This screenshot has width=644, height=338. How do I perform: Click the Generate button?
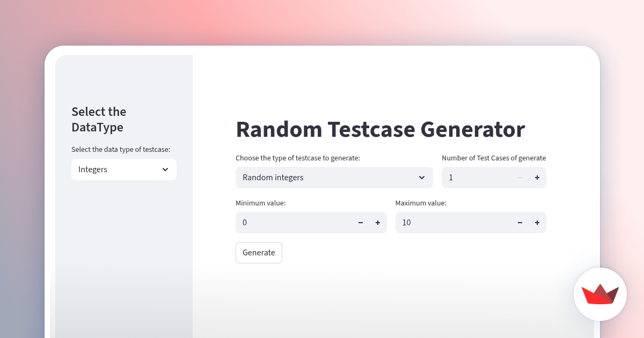point(259,252)
